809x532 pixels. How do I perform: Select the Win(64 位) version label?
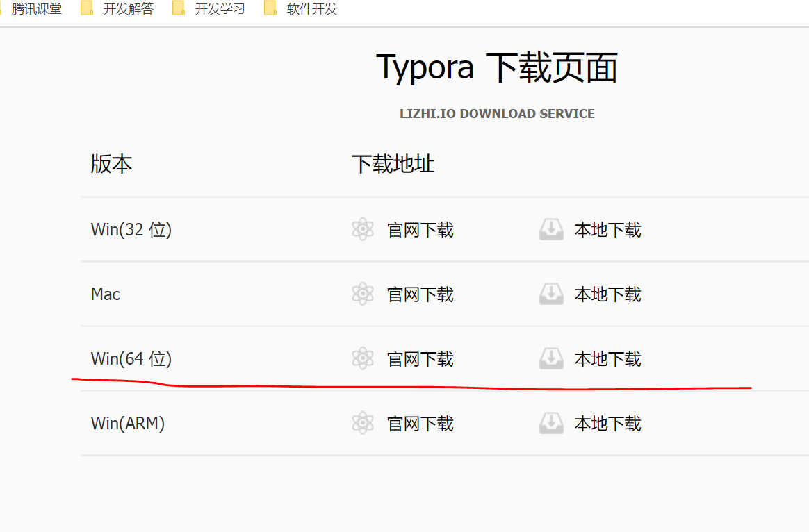(x=131, y=358)
